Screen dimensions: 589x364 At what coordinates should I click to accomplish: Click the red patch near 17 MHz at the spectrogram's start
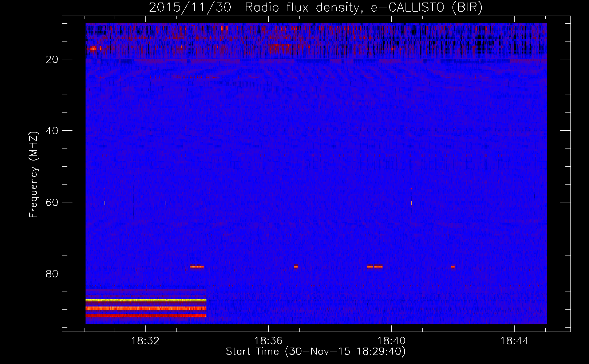tap(94, 48)
